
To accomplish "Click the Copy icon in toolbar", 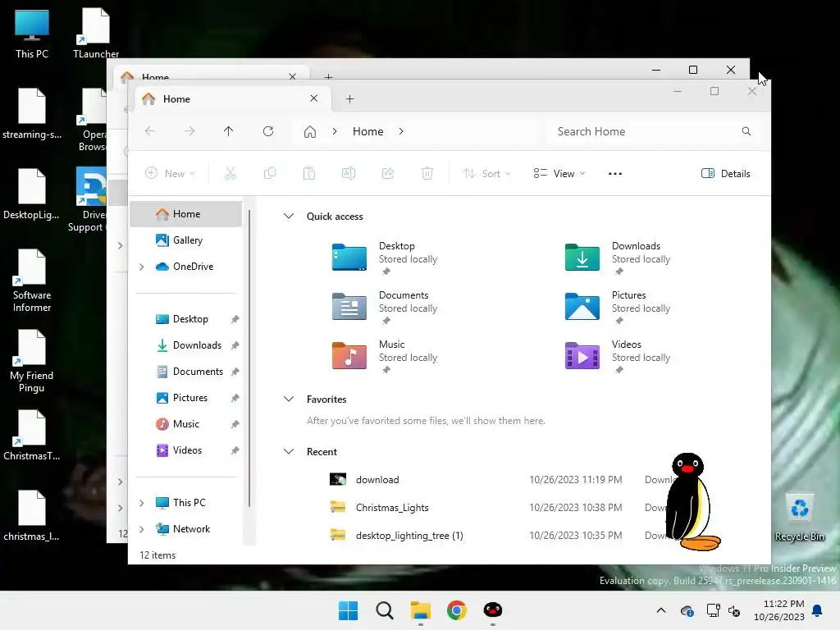I will click(x=270, y=173).
